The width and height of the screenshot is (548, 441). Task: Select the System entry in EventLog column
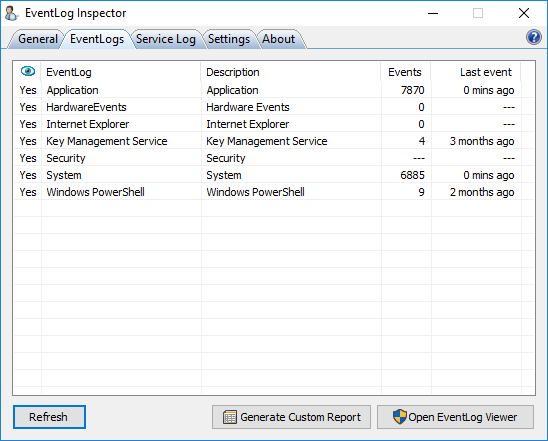64,175
